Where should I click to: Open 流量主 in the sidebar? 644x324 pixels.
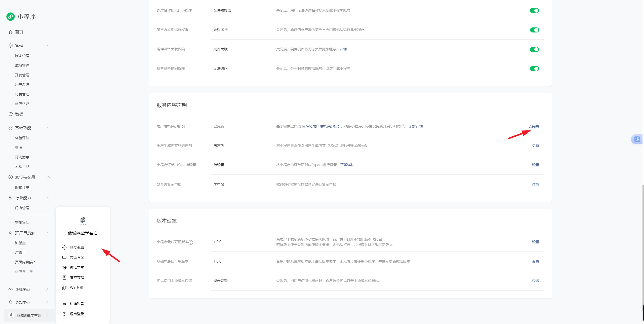[x=20, y=243]
